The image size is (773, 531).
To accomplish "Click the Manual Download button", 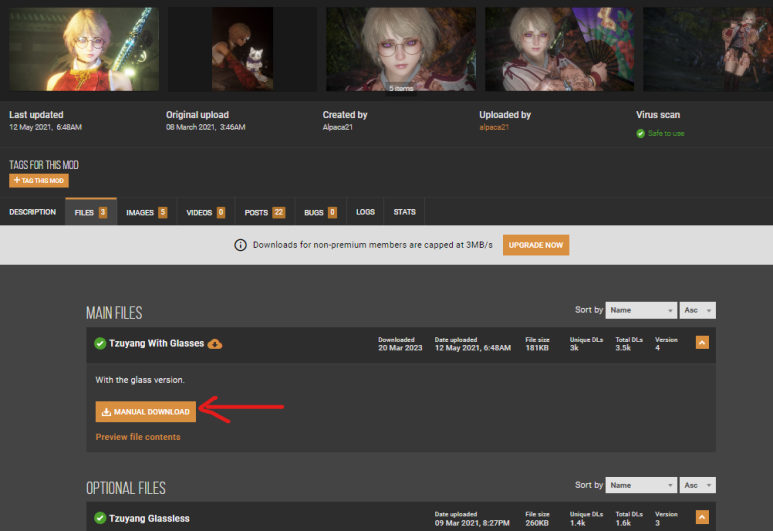I will click(x=145, y=412).
